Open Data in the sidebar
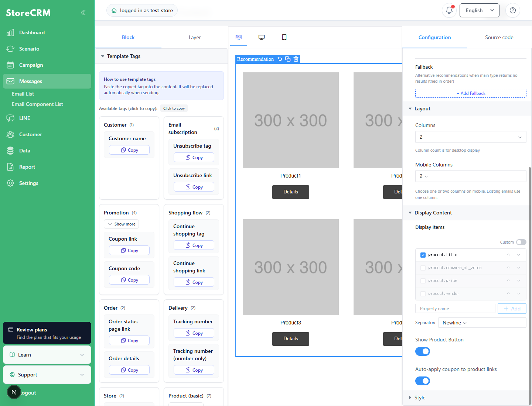The image size is (532, 406). (x=47, y=151)
